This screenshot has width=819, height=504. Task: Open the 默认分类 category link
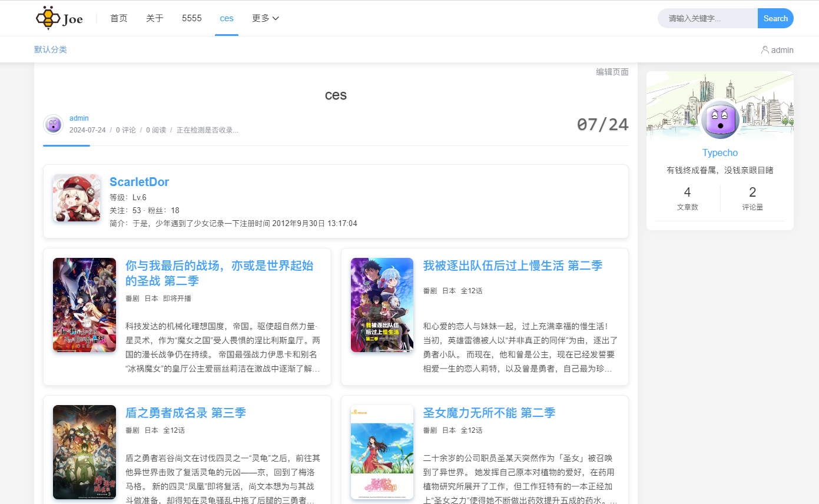[x=51, y=49]
